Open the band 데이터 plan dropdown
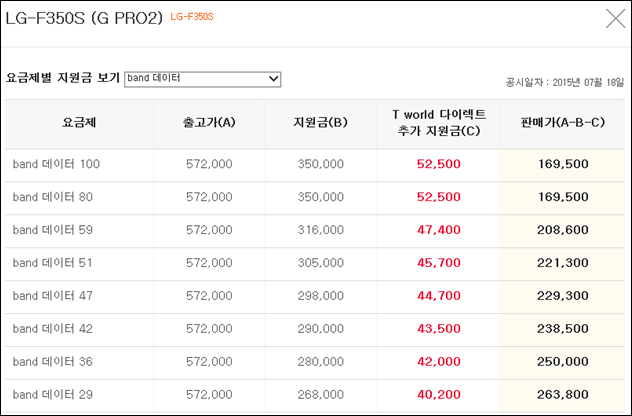 pos(202,79)
